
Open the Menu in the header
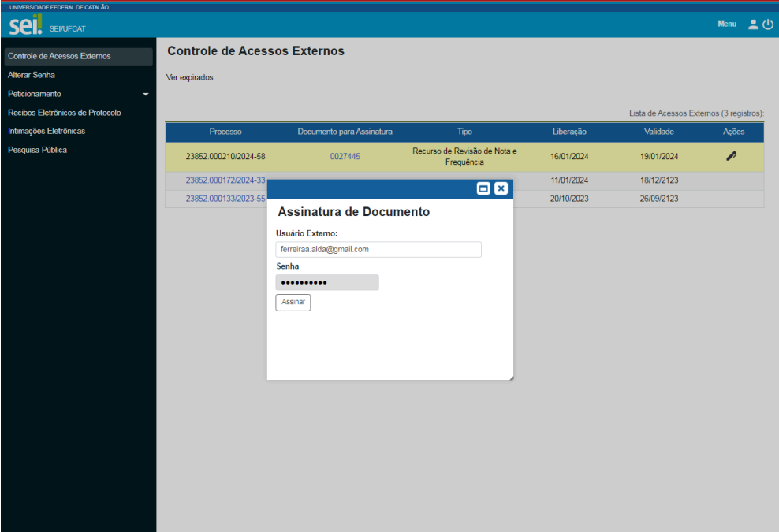[x=727, y=24]
